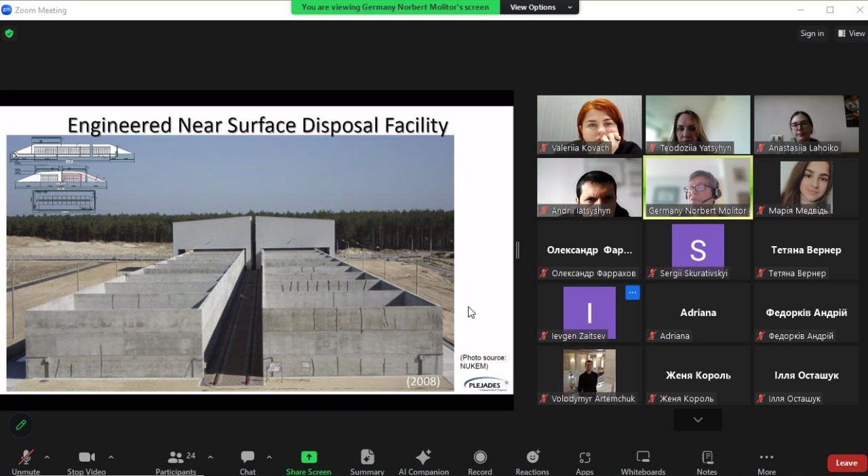868x476 pixels.
Task: Expand the View Options dropdown
Action: pyautogui.click(x=540, y=7)
